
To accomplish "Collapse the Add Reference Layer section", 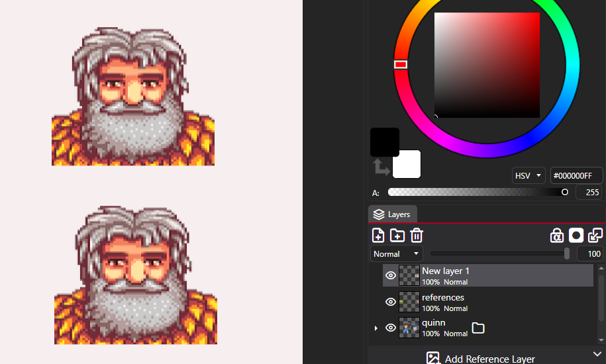I will click(x=597, y=354).
